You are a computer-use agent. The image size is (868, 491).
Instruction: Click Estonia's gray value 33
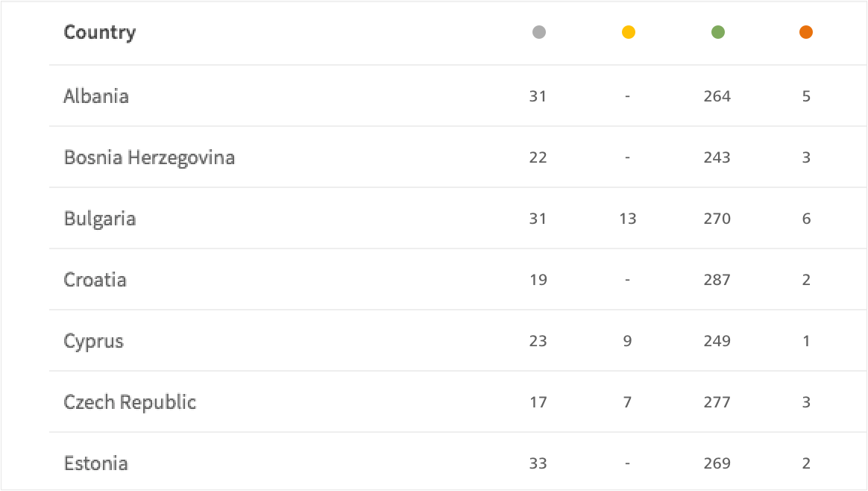click(x=538, y=463)
